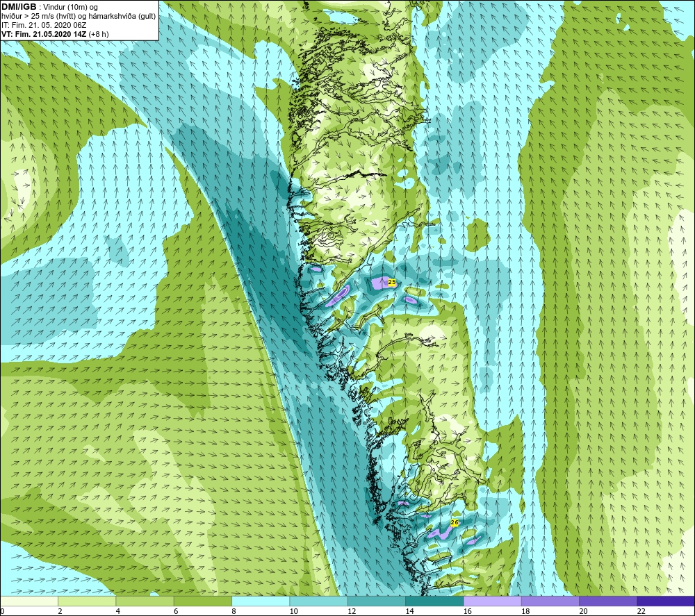Click the 22+ m/s dark indigo band

tap(666, 601)
